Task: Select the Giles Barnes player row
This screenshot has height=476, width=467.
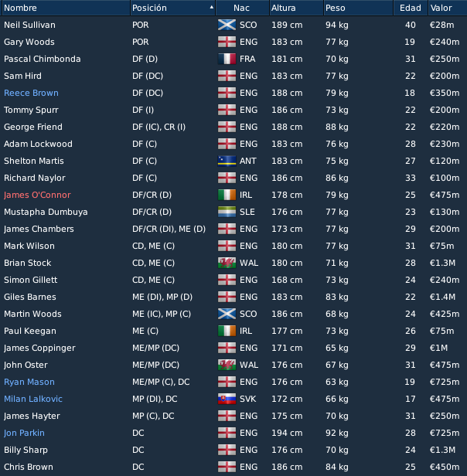Action: point(233,297)
